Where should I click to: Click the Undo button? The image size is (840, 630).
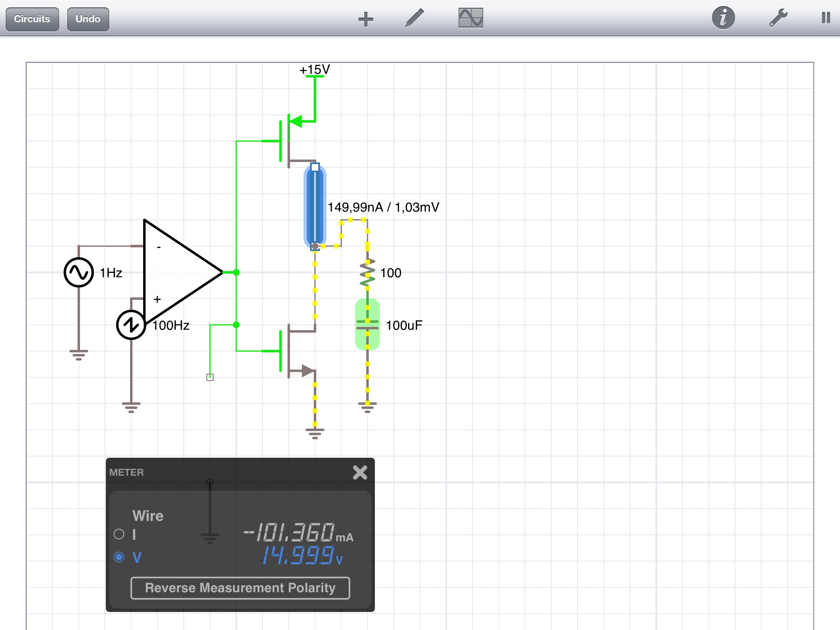88,19
